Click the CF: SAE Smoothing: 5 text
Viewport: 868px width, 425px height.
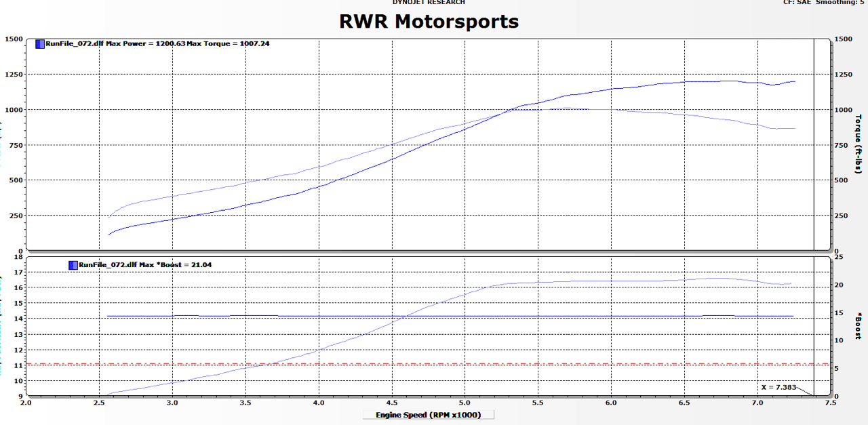pos(823,3)
